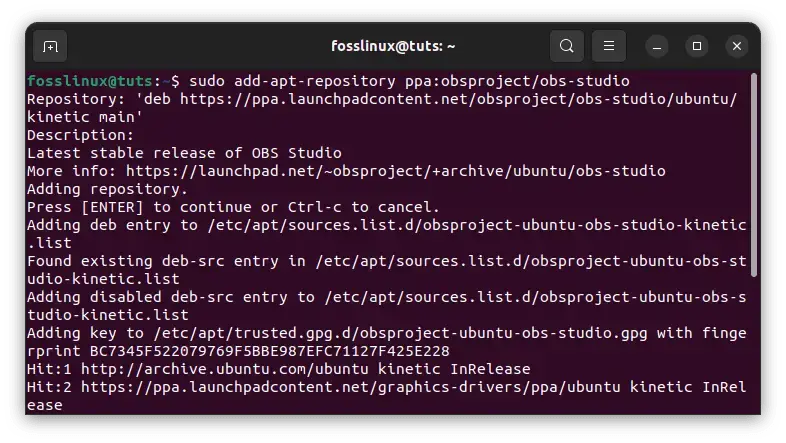
Task: Click the ppa.launchpadcontent.net obs-studio repository URL
Action: (x=459, y=99)
